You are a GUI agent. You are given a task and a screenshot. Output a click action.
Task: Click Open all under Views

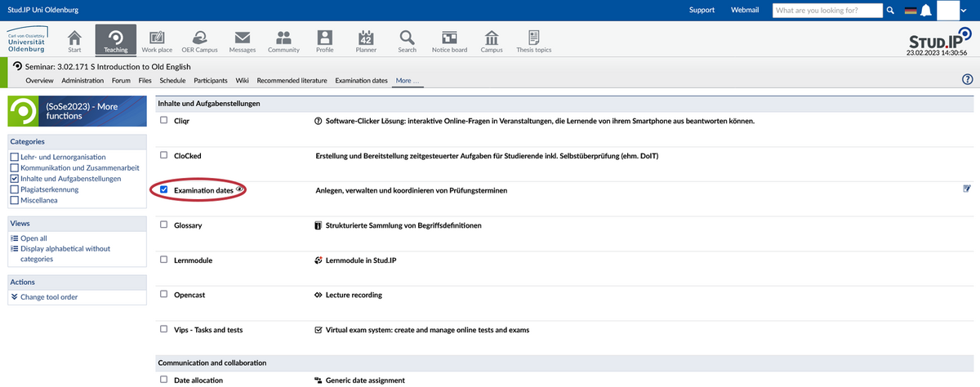pos(33,238)
